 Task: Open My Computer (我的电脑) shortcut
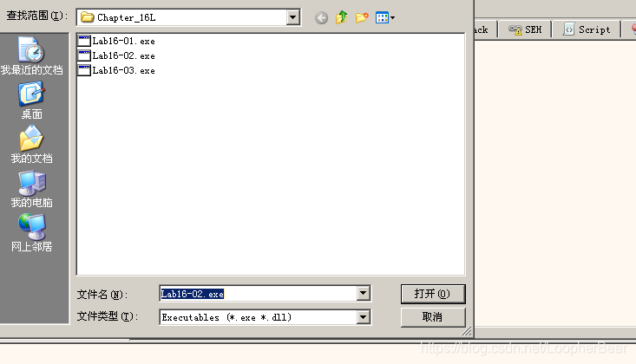tap(31, 189)
